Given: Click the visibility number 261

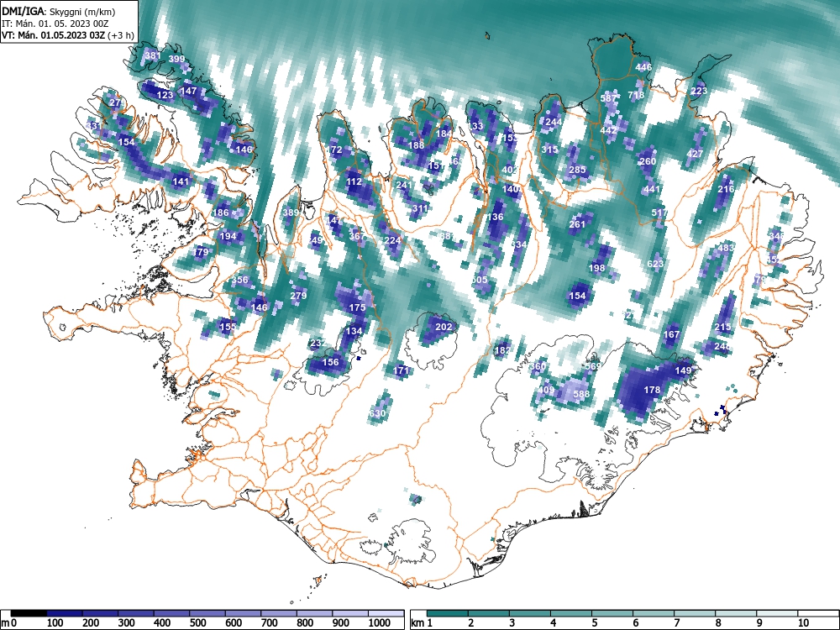Looking at the screenshot, I should 577,224.
